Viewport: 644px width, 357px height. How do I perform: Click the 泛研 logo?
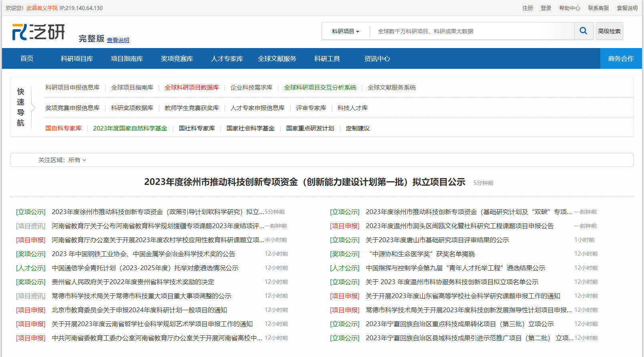(x=38, y=32)
